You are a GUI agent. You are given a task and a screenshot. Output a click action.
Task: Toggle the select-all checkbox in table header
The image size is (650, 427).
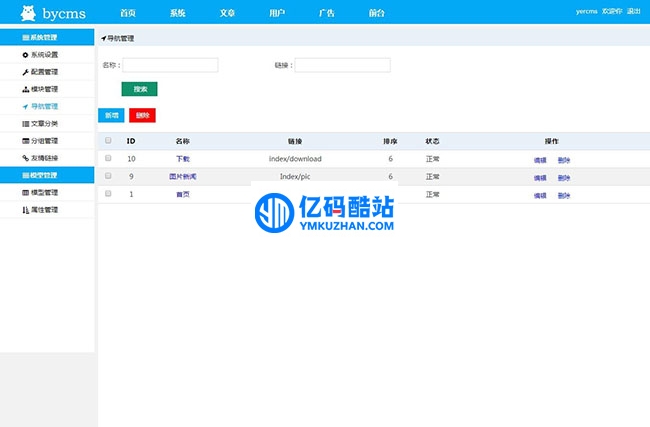(x=108, y=141)
